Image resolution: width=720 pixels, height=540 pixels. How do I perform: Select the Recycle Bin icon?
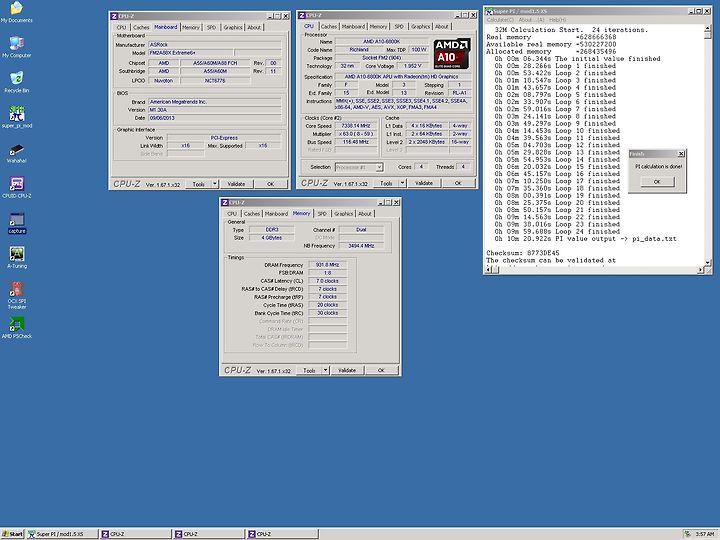click(x=17, y=82)
